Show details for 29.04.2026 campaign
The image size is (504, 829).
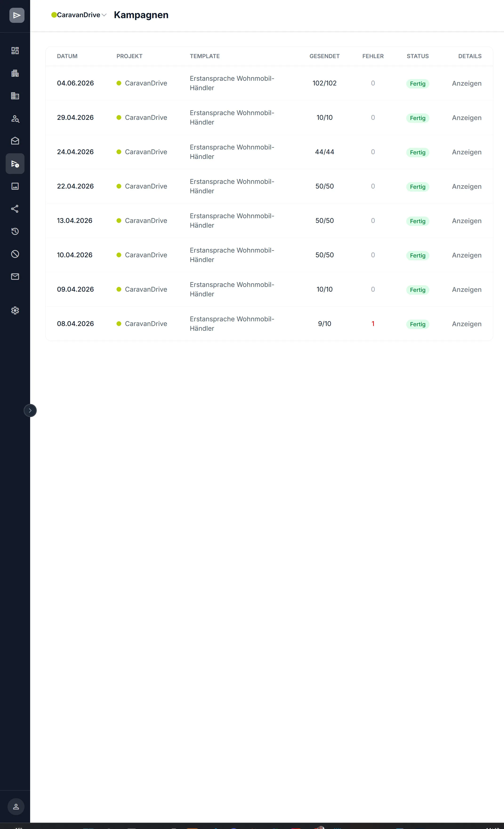(x=467, y=118)
